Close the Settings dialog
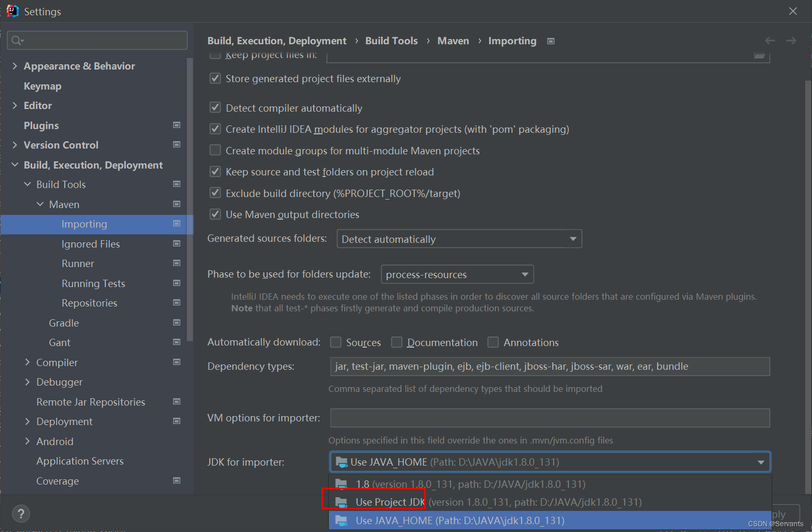 click(x=793, y=11)
